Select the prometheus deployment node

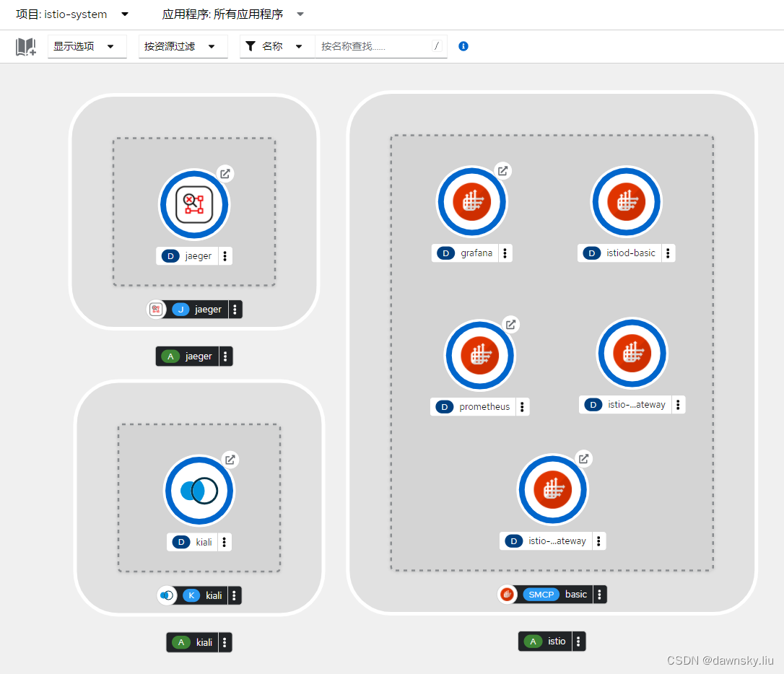(x=480, y=355)
